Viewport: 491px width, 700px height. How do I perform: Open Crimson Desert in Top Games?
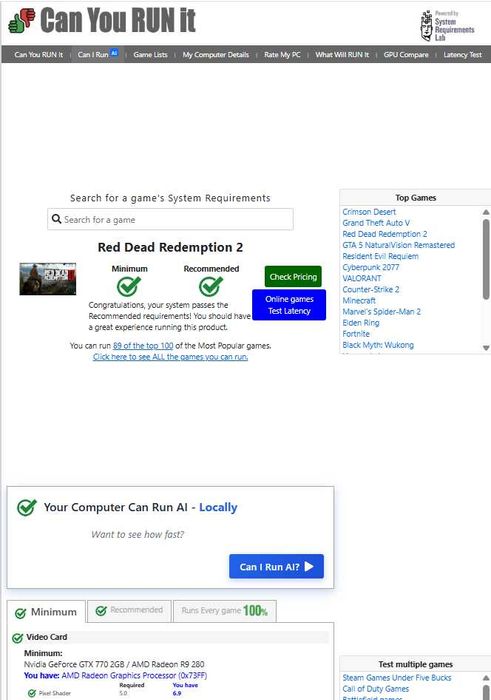coord(369,212)
